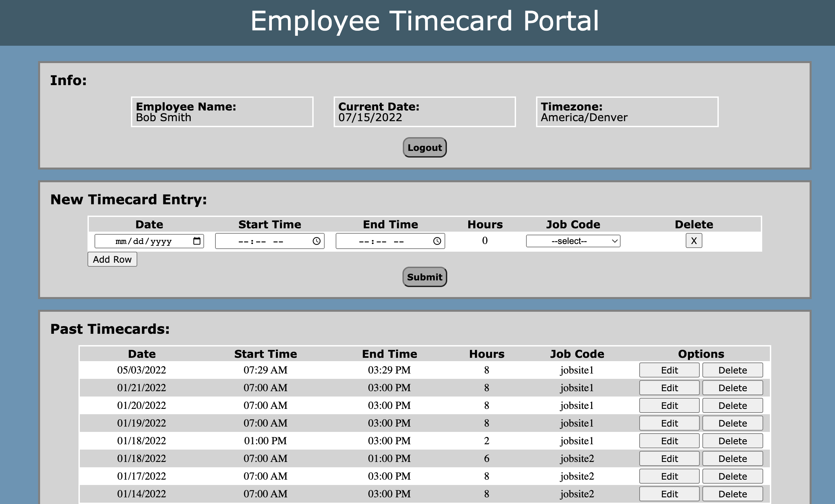Click the Logout button
The width and height of the screenshot is (835, 504).
[425, 147]
